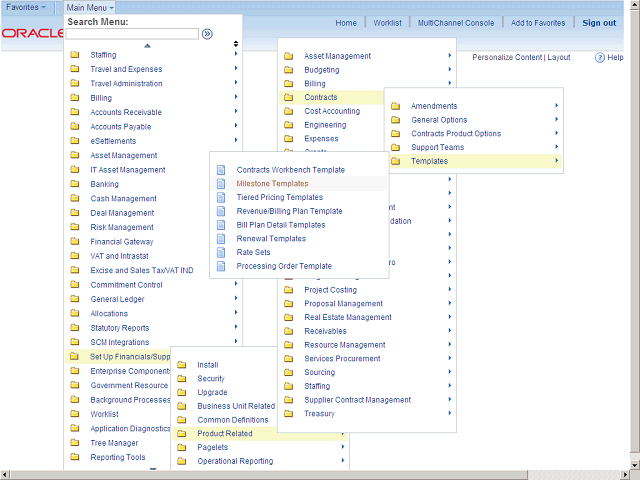Click the Tree Manager folder icon
This screenshot has height=480, width=640.
point(74,443)
